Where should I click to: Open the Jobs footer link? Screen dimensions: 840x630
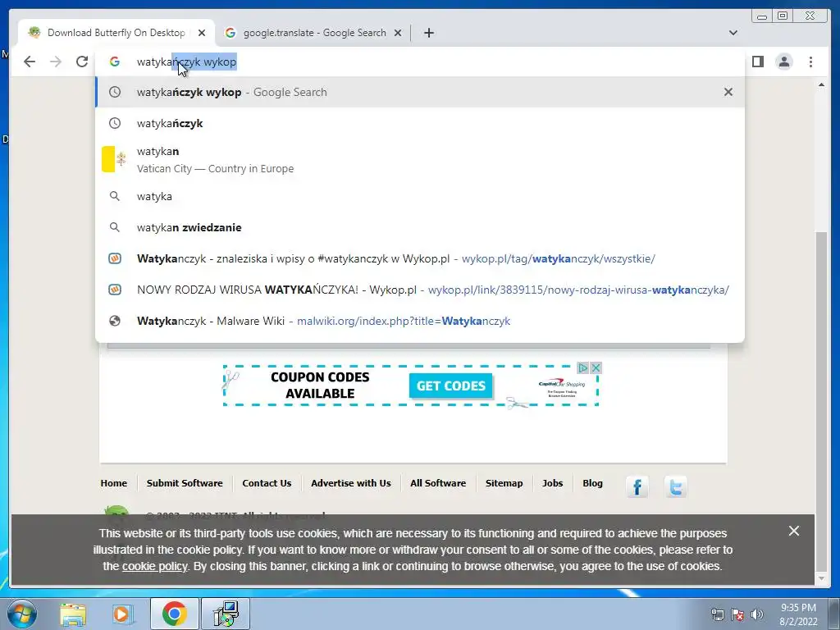click(x=552, y=482)
